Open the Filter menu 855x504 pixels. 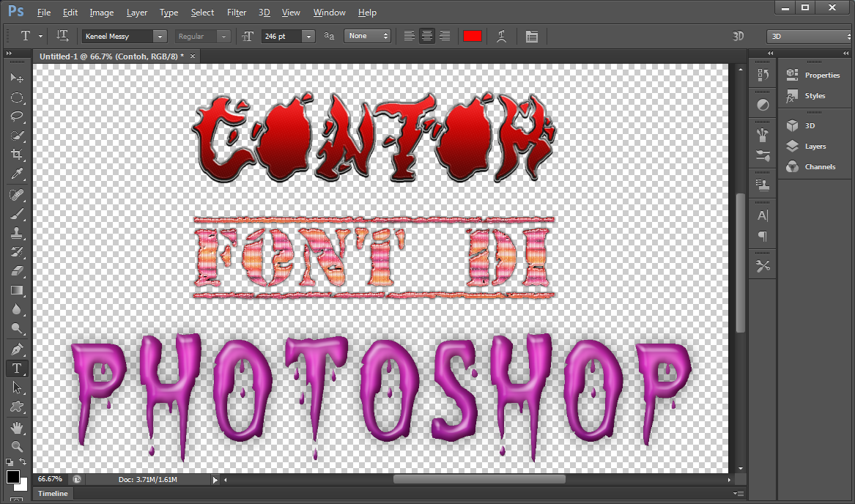pos(237,12)
